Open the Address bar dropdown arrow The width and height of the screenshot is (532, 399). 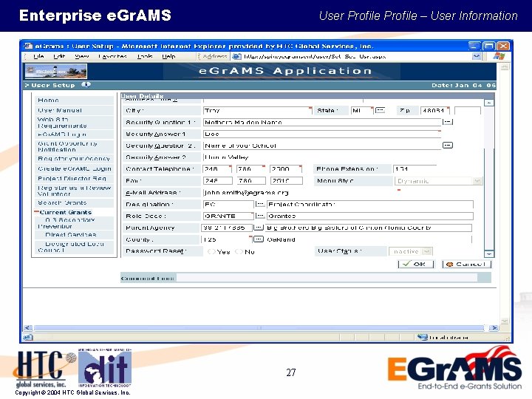(477, 56)
